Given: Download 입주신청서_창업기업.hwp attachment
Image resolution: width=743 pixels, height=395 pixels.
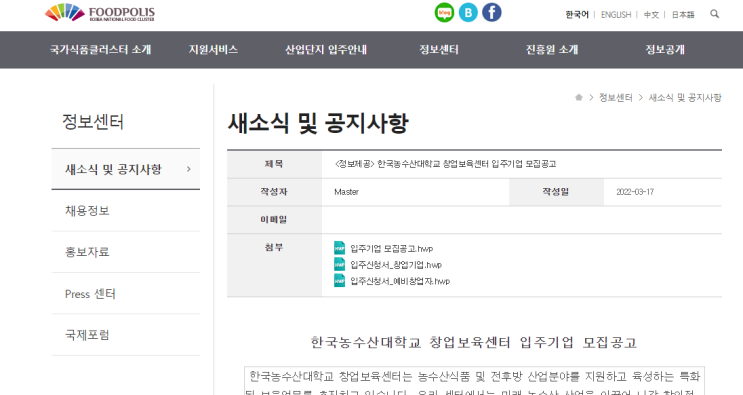Looking at the screenshot, I should click(396, 265).
